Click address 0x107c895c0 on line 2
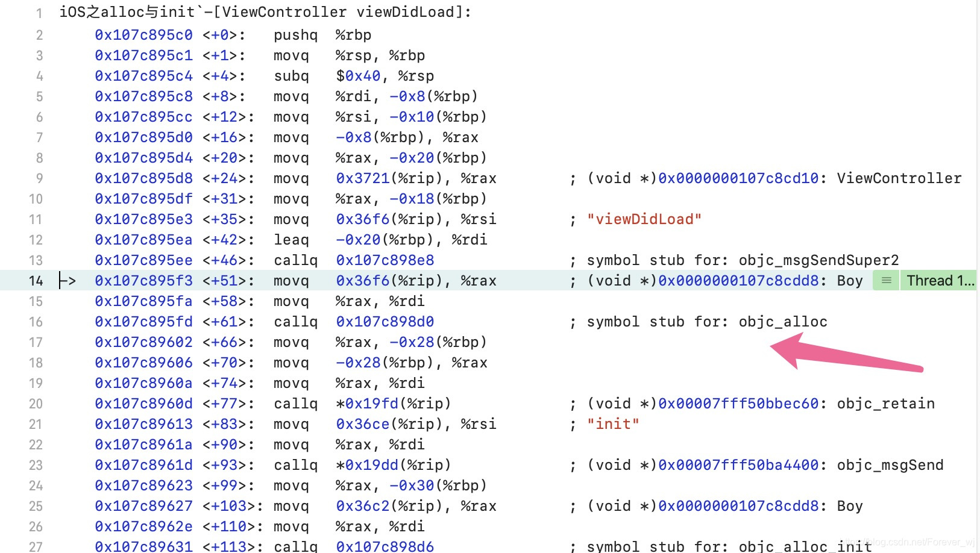This screenshot has width=980, height=553. (143, 35)
